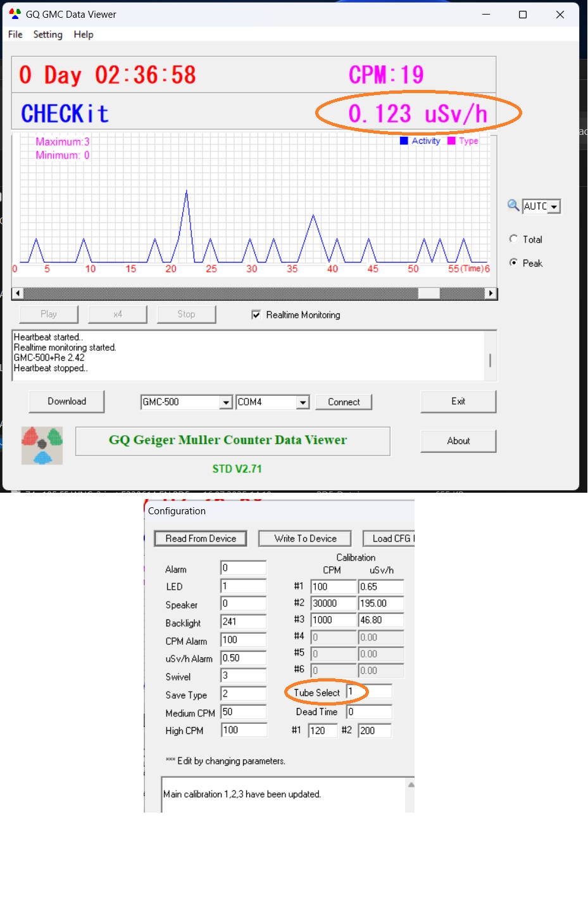Screen dimensions: 588x912
Task: Expand the GMC-500 device model dropdown
Action: click(x=226, y=402)
